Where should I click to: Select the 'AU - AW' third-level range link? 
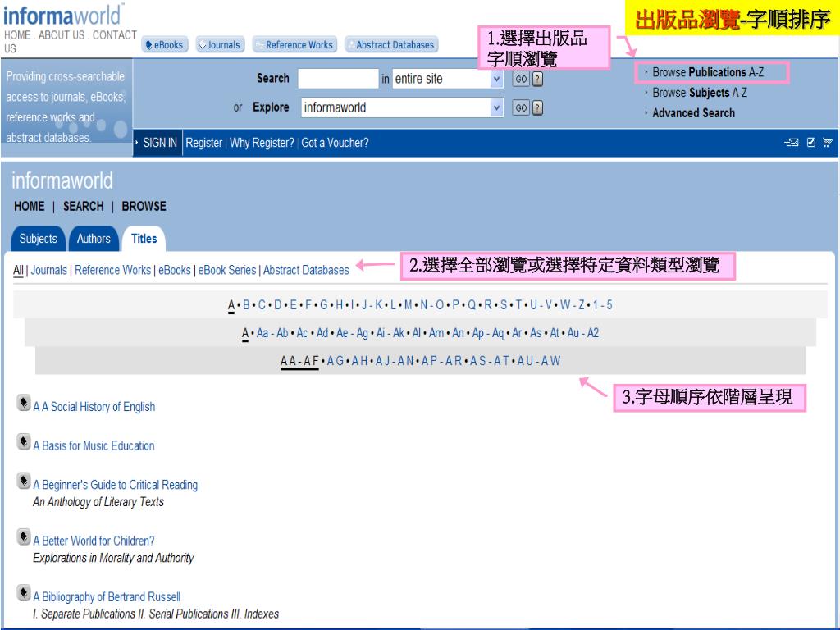click(539, 361)
